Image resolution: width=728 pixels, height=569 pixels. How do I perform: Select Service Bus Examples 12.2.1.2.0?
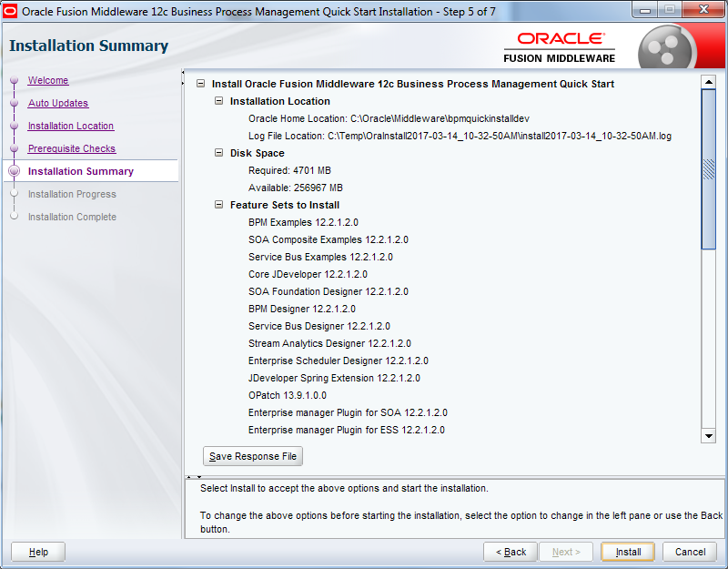(320, 257)
